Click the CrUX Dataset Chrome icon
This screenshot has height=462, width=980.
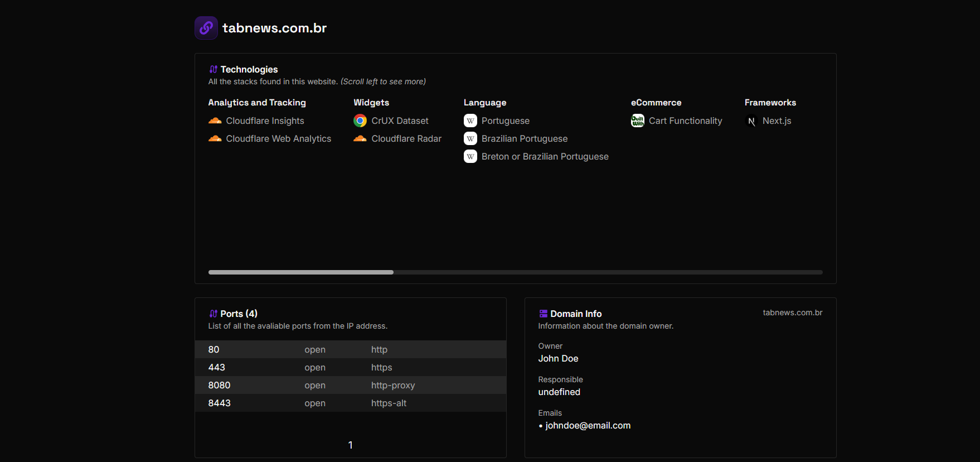pyautogui.click(x=360, y=121)
